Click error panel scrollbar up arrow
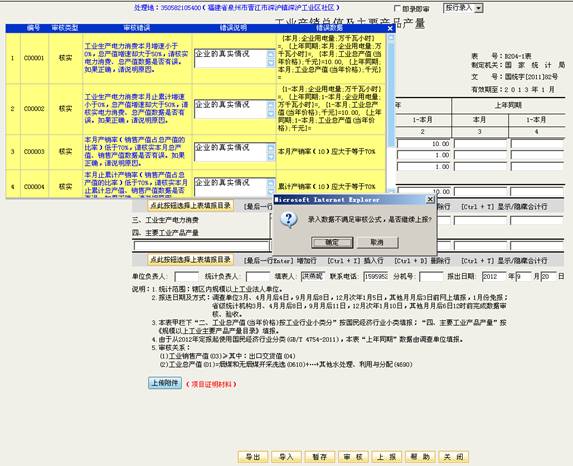The height and width of the screenshot is (466, 573). tap(391, 37)
